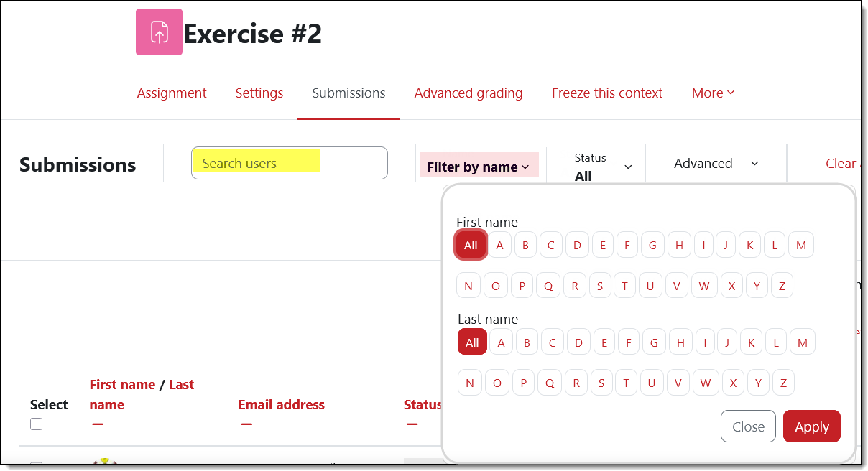Click the Email address sort dash icon
Viewport: 868px width, 471px height.
click(246, 424)
